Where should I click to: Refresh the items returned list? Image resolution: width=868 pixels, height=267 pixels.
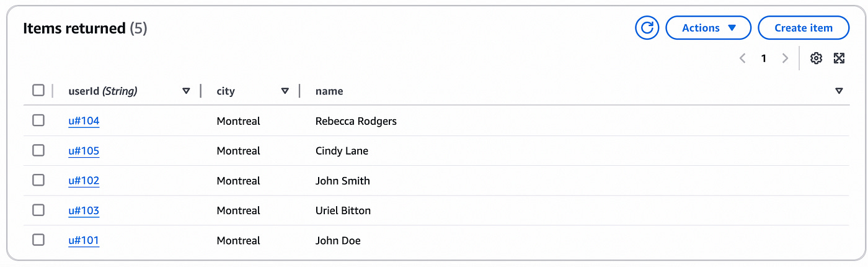point(647,28)
